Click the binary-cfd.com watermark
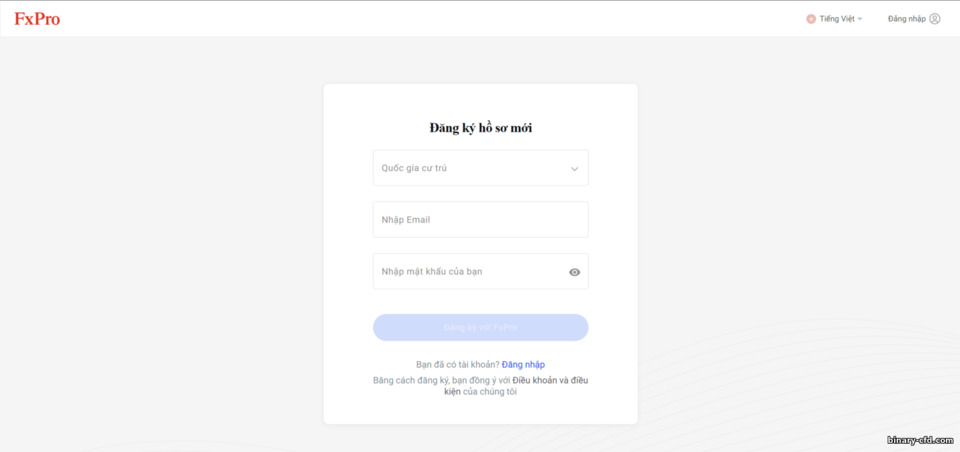The image size is (960, 452). (x=920, y=440)
